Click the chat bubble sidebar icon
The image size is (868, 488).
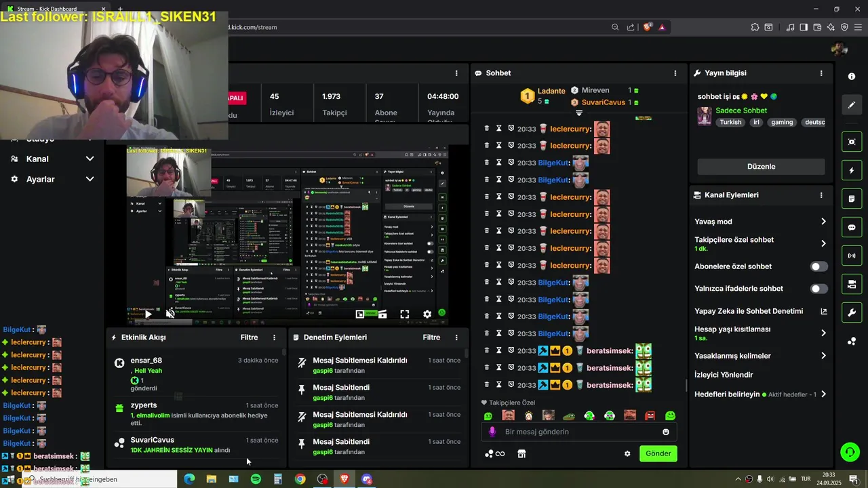coord(852,227)
